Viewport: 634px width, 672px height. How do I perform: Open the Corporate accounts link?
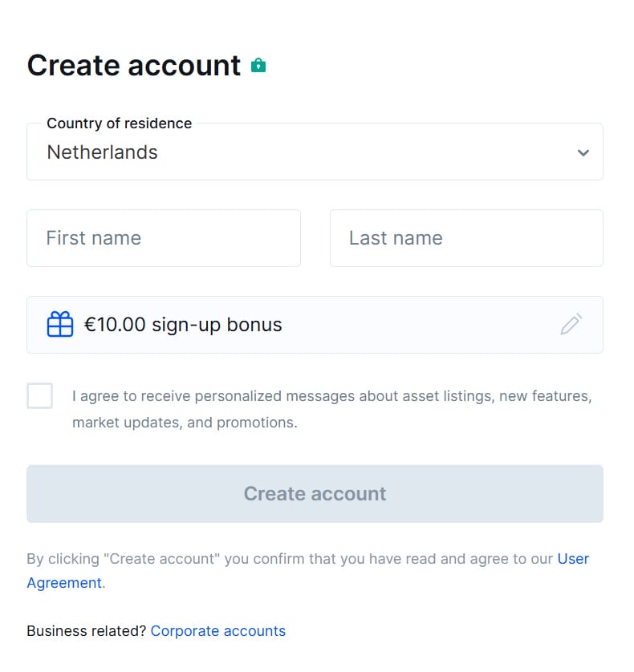pos(217,631)
